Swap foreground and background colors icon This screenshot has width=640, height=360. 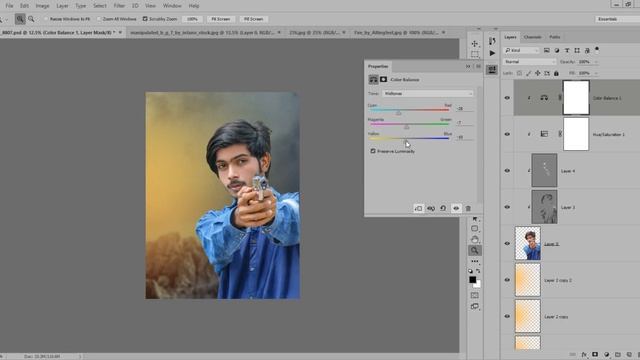click(x=478, y=271)
